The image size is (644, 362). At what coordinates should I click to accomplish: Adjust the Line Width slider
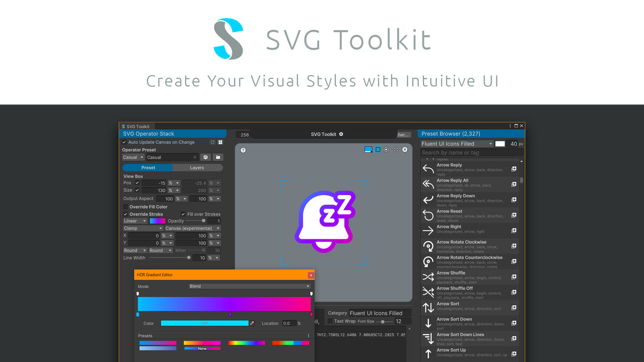click(169, 258)
